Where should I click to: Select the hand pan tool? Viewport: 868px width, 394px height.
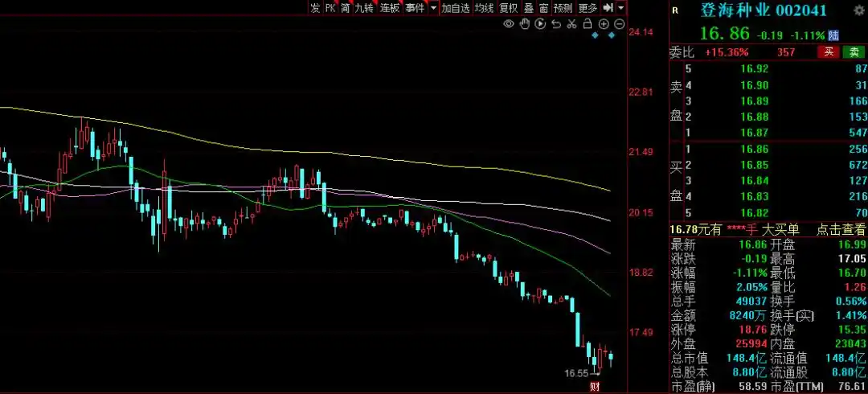click(524, 24)
